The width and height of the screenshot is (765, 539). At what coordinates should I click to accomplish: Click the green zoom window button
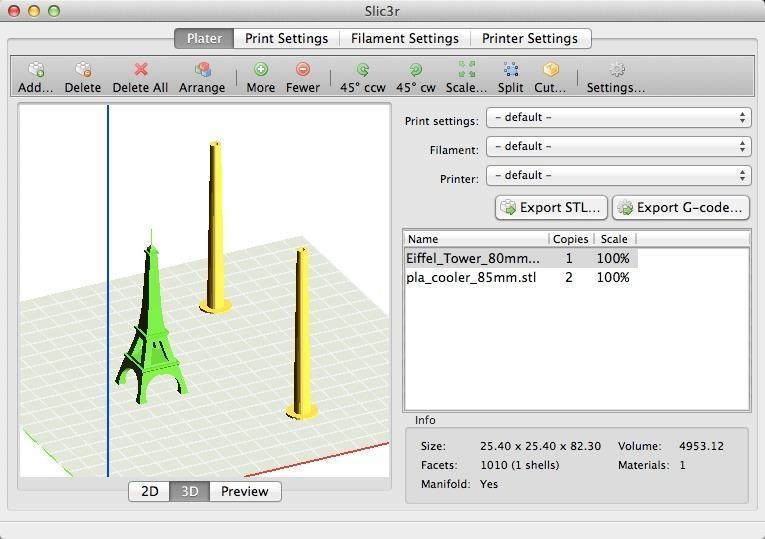[54, 11]
